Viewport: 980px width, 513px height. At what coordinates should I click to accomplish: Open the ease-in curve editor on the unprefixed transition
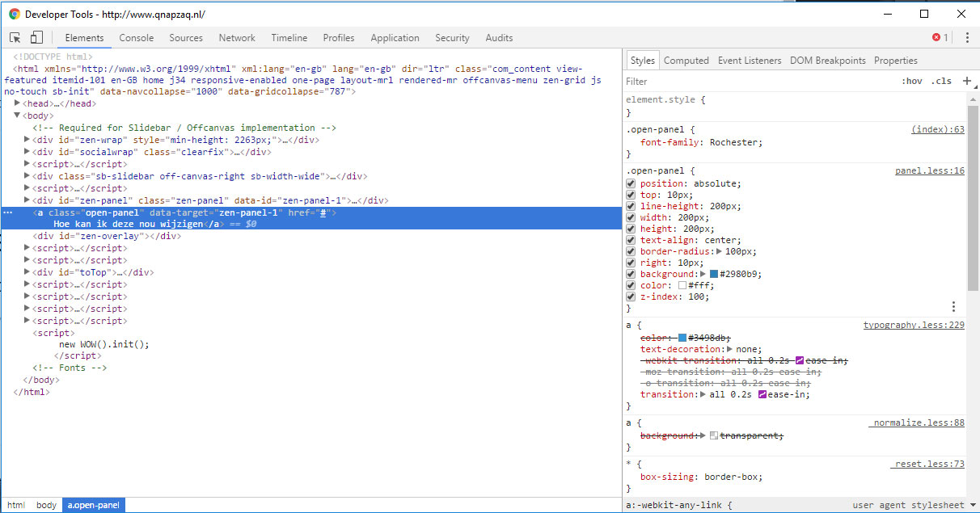tap(762, 394)
